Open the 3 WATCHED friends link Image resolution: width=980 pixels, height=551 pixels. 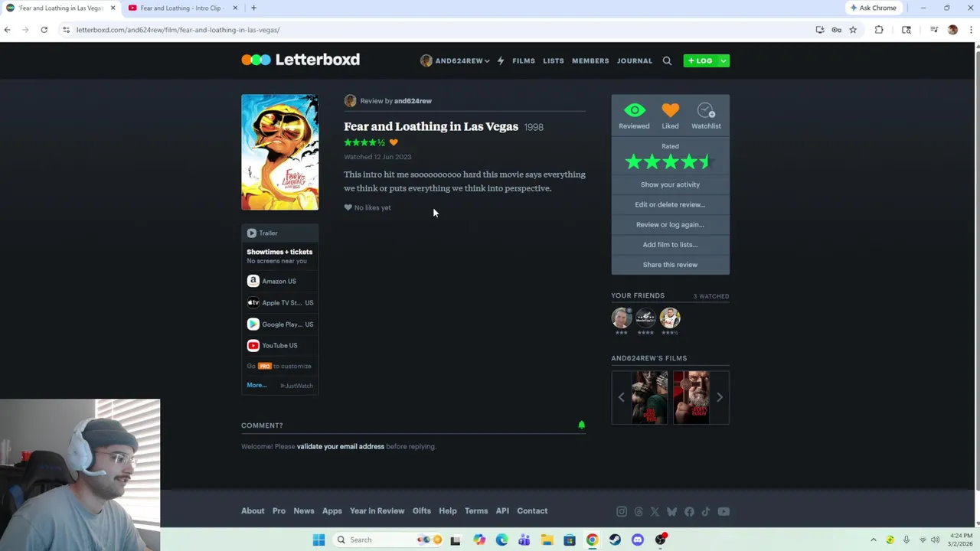pos(711,296)
